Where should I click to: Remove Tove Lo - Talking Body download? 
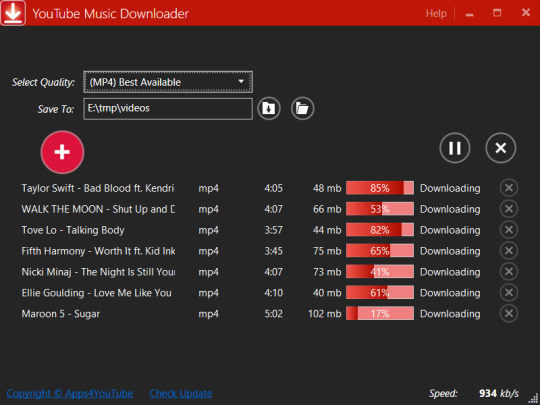(509, 230)
